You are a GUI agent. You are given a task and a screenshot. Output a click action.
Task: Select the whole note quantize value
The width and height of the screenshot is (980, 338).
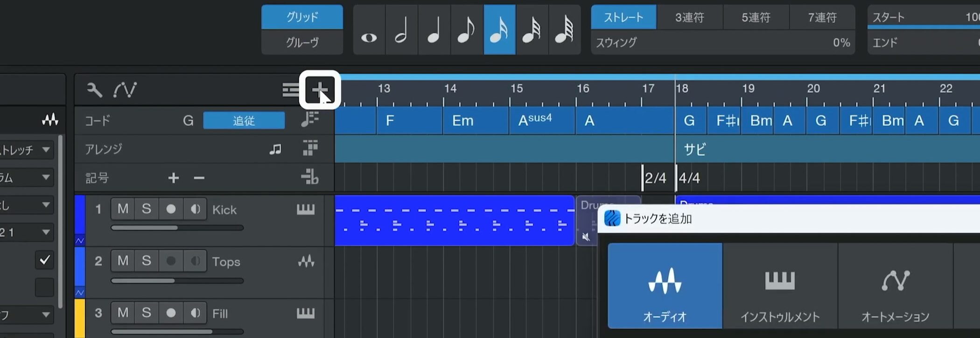point(369,30)
